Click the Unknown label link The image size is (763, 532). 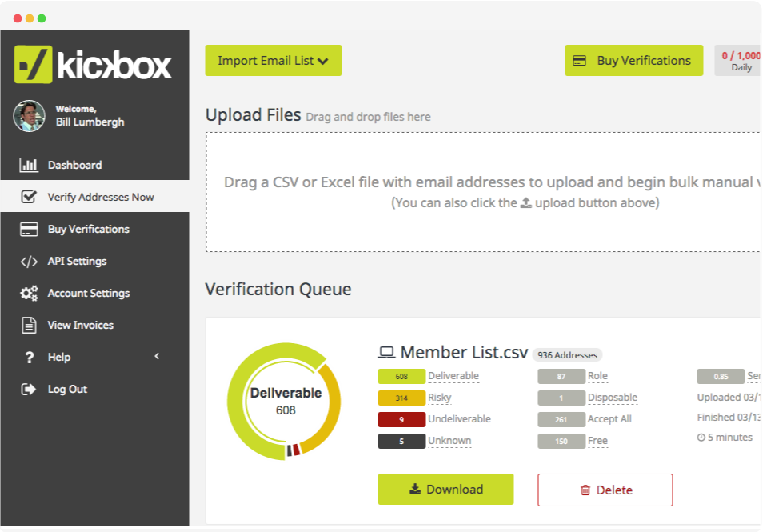(449, 441)
